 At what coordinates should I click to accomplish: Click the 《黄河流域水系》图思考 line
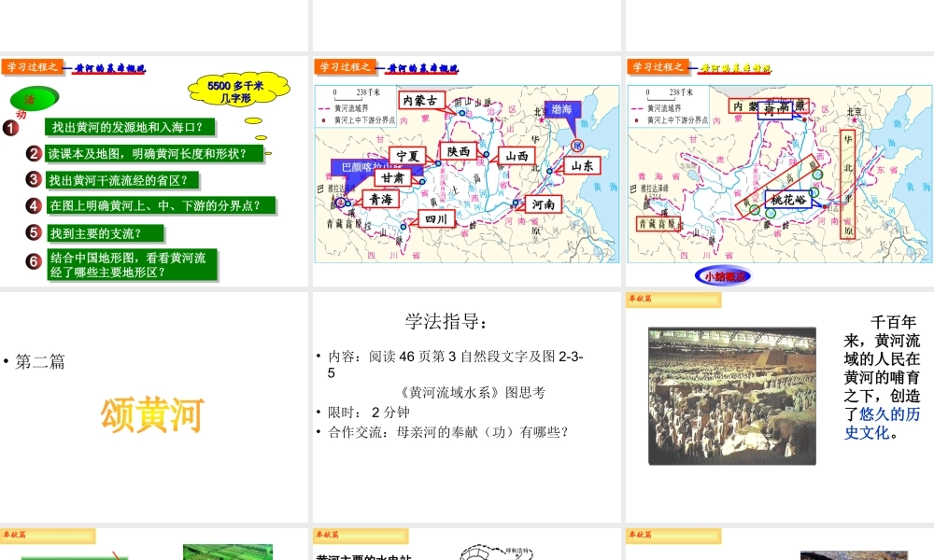471,393
